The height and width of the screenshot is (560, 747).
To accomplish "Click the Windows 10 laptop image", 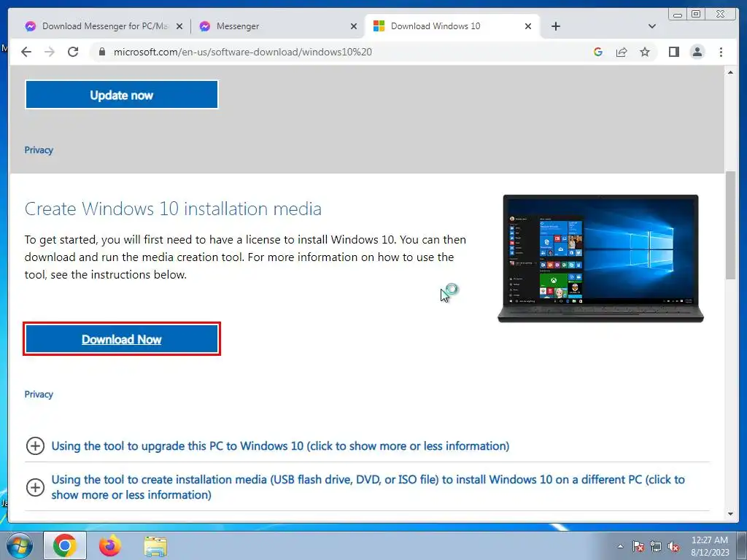I will [601, 258].
